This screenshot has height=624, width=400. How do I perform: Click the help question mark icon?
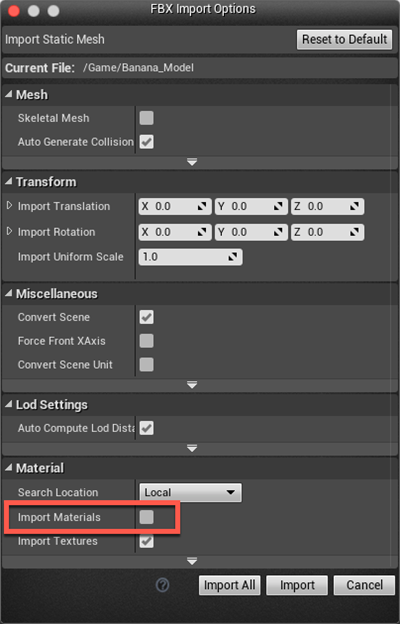coord(162,585)
